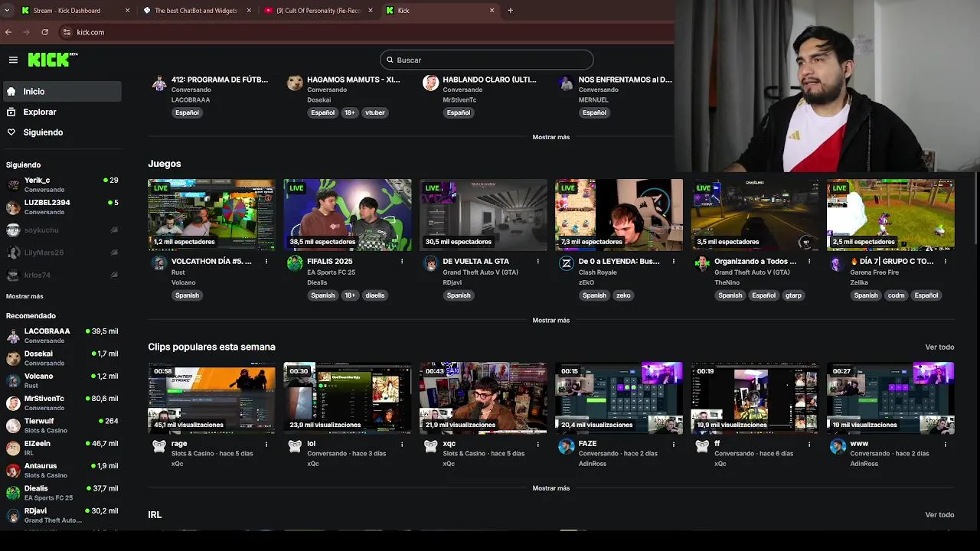This screenshot has height=551, width=980.
Task: Click Volcano channel avatar under VOLCATHON stream
Action: (158, 263)
